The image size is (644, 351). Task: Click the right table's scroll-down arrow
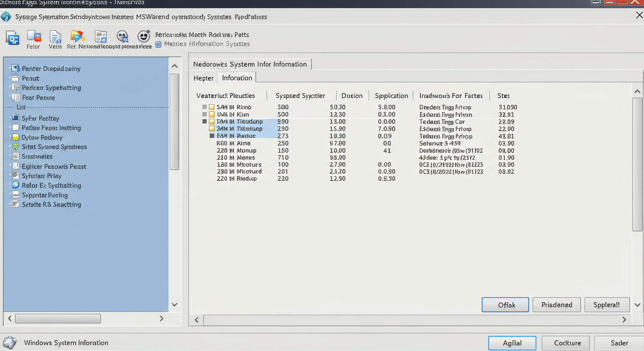(637, 305)
